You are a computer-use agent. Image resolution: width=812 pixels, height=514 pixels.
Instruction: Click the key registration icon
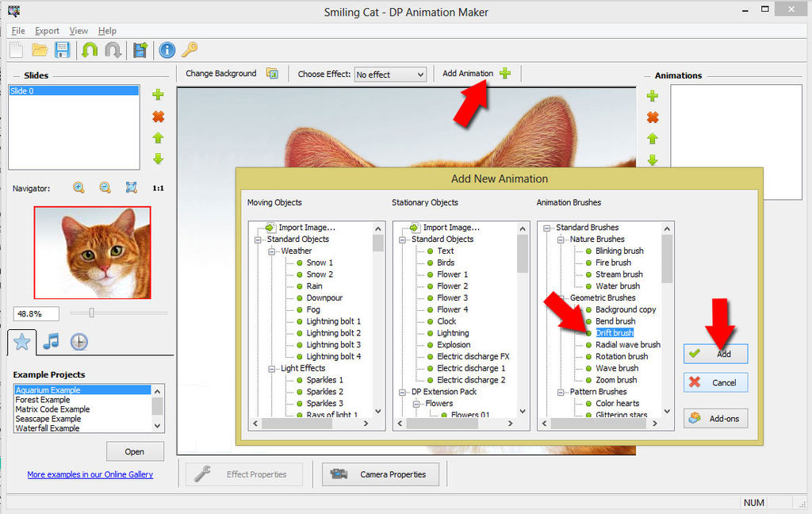tap(190, 50)
